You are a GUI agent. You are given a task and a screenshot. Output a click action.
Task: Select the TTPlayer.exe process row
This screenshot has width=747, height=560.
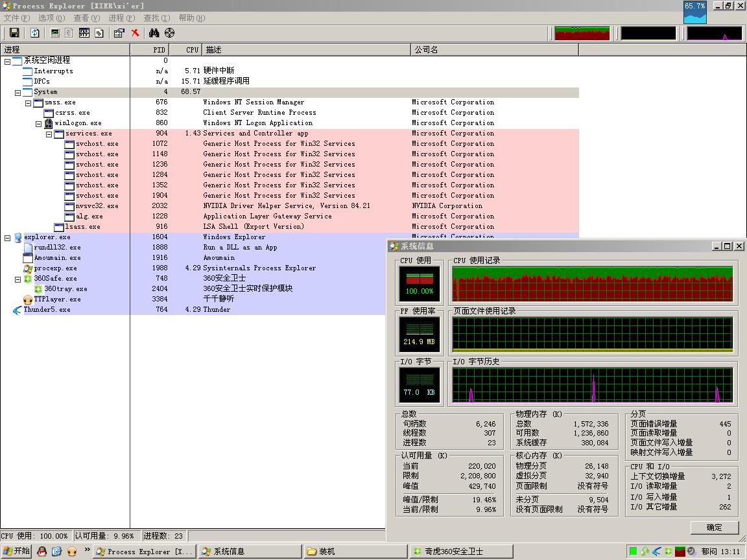click(57, 299)
